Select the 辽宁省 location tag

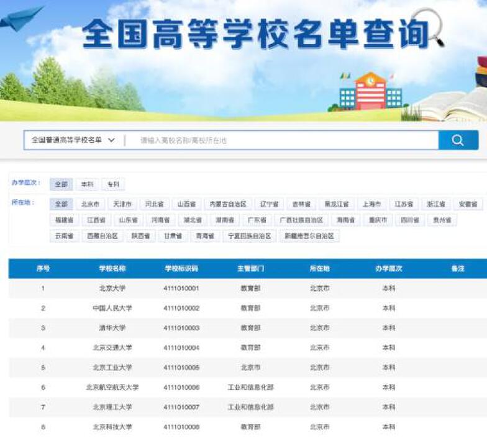(270, 204)
